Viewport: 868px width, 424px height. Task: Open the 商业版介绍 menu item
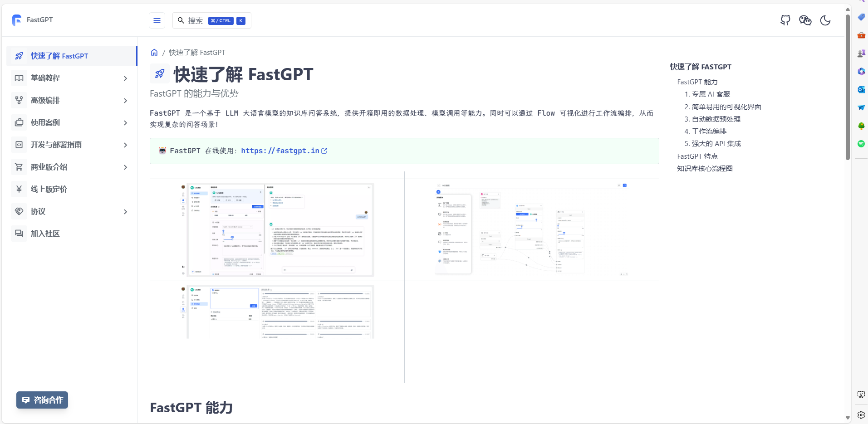(72, 167)
